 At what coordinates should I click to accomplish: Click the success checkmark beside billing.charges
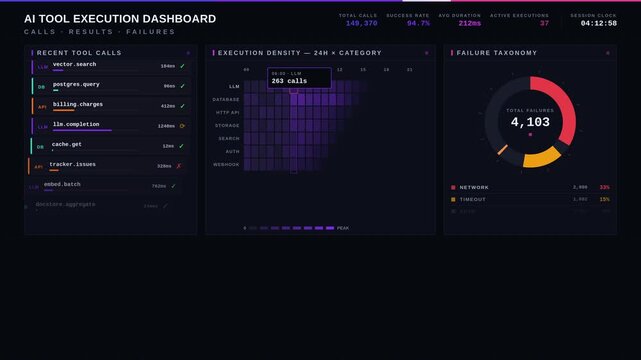click(x=182, y=106)
